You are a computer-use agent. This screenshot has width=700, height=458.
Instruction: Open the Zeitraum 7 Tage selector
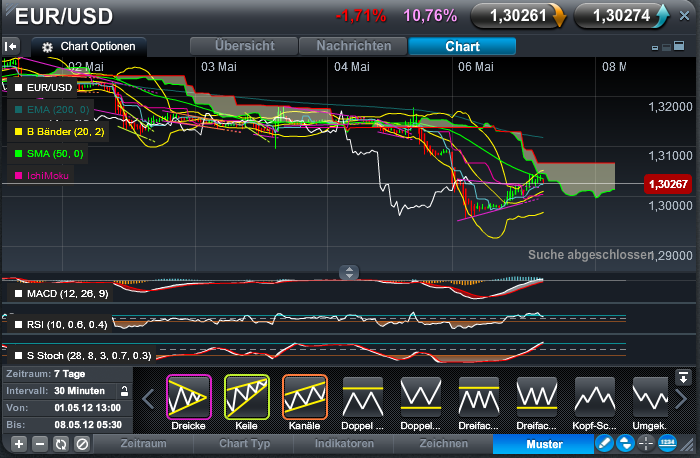click(67, 374)
